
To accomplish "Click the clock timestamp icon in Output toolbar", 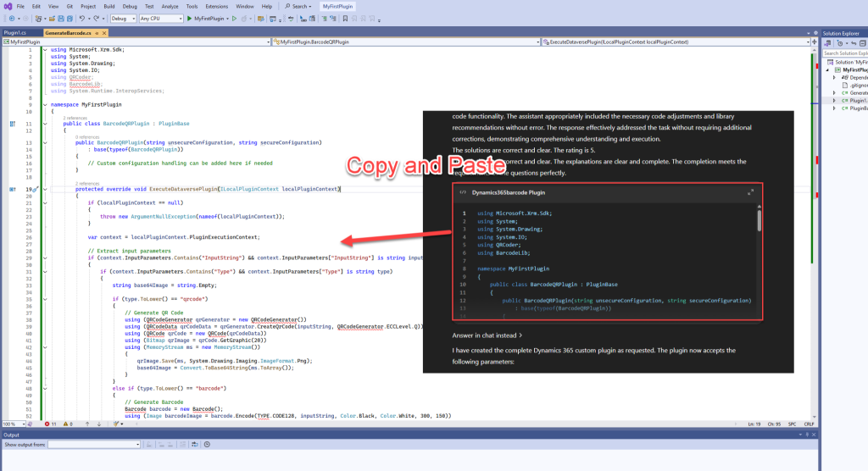I will pyautogui.click(x=207, y=445).
